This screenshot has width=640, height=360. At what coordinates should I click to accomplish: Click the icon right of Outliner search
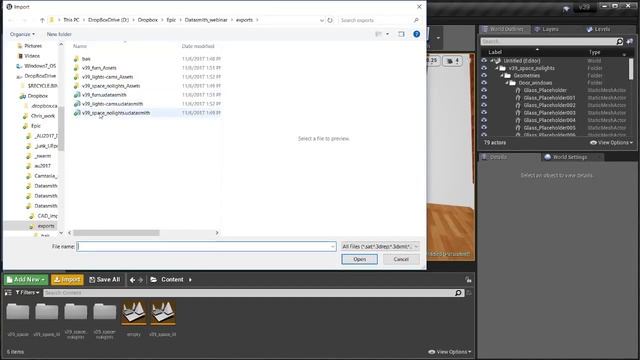pyautogui.click(x=630, y=41)
